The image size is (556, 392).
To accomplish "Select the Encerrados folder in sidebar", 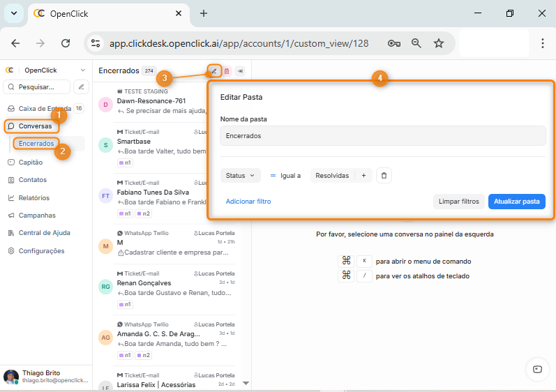I will coord(36,144).
